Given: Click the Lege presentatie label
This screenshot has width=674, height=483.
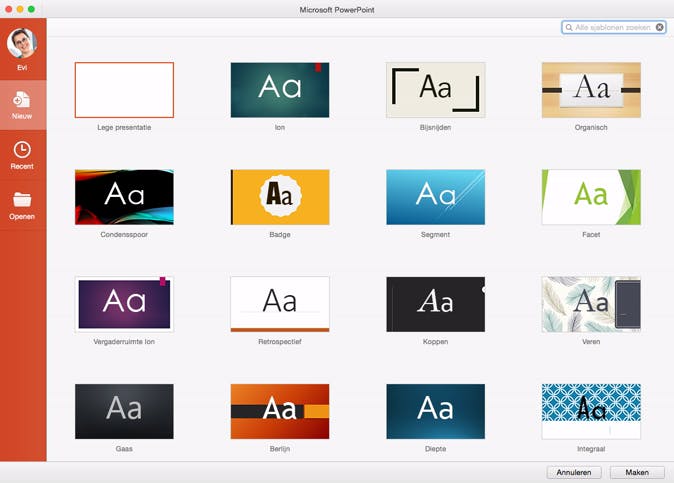Looking at the screenshot, I should pyautogui.click(x=124, y=128).
